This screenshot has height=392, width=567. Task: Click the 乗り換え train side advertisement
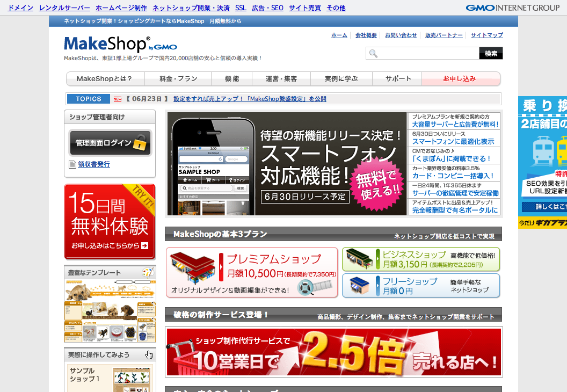point(542,162)
